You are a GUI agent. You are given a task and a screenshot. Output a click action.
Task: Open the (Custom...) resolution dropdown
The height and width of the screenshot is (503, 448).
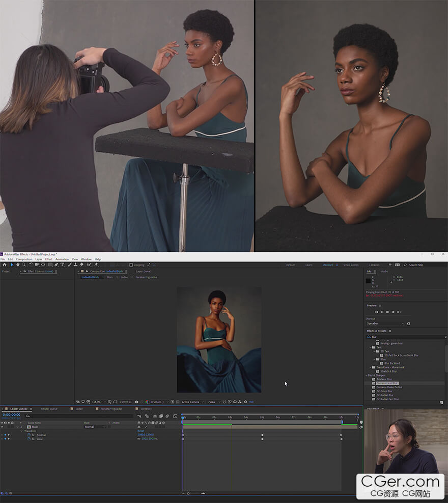[x=159, y=402]
